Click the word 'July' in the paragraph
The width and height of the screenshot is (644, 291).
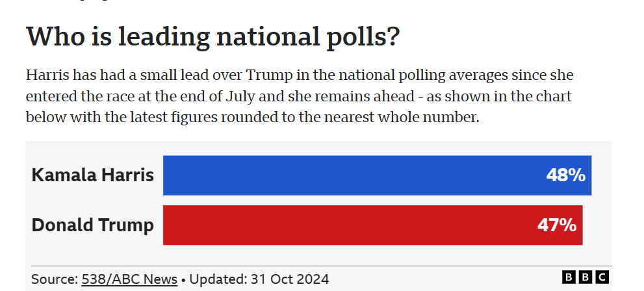[x=240, y=97]
